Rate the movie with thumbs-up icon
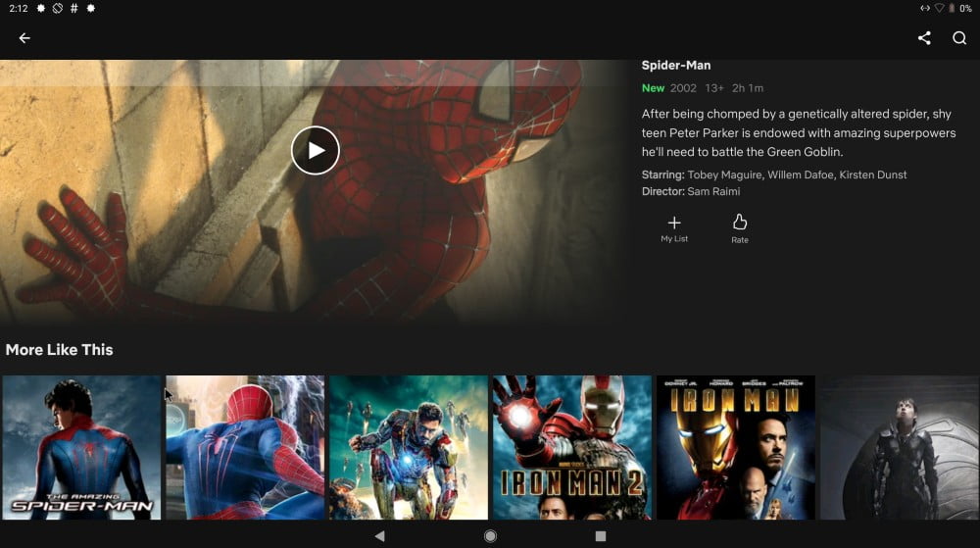This screenshot has height=548, width=980. tap(739, 228)
